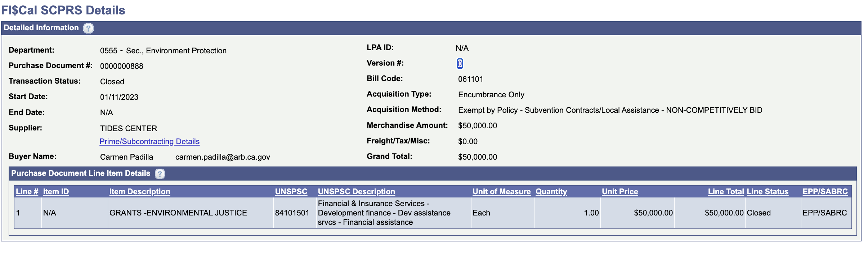868x258 pixels.
Task: Sort by Unit Price column header
Action: (x=620, y=192)
